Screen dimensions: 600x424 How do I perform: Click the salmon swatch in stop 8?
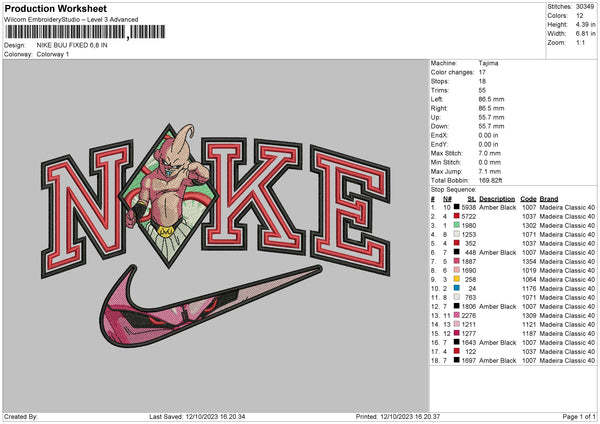[457, 270]
